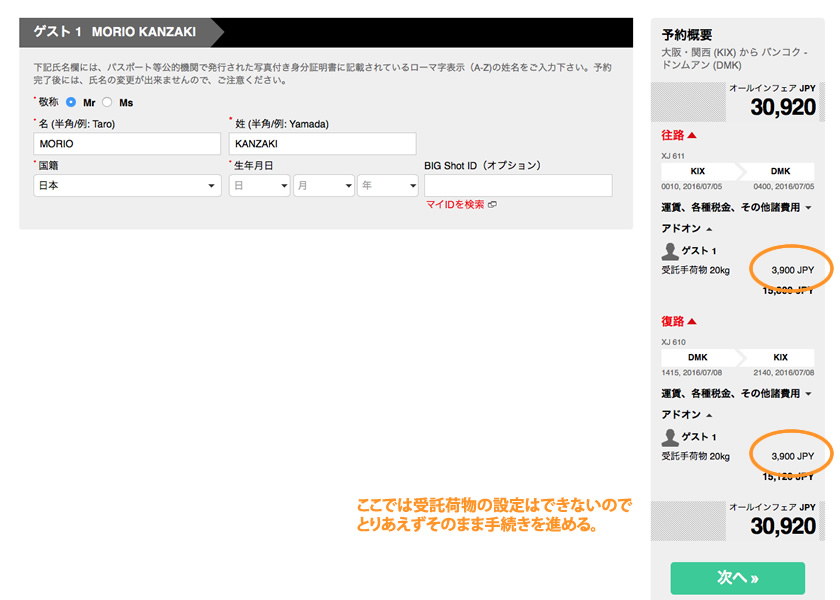
Task: Click the outbound KIX departure airport box
Action: click(698, 171)
